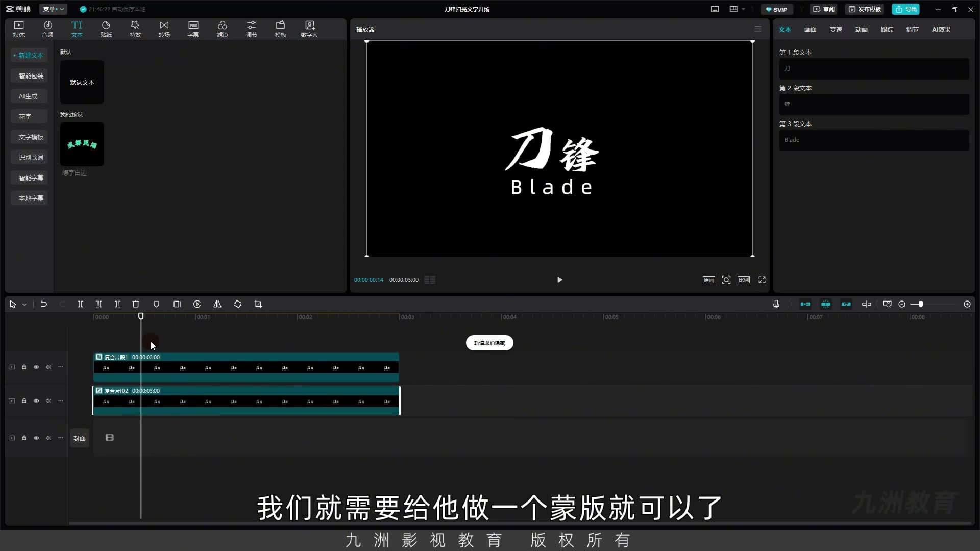This screenshot has height=551, width=980.
Task: Add a marker with the shield icon
Action: (x=156, y=304)
